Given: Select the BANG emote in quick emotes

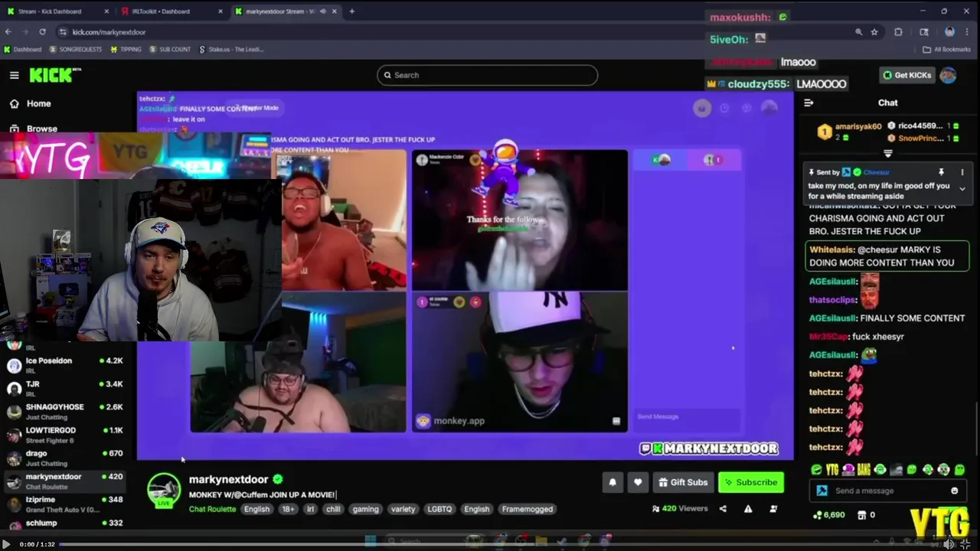Looking at the screenshot, I should coord(864,470).
